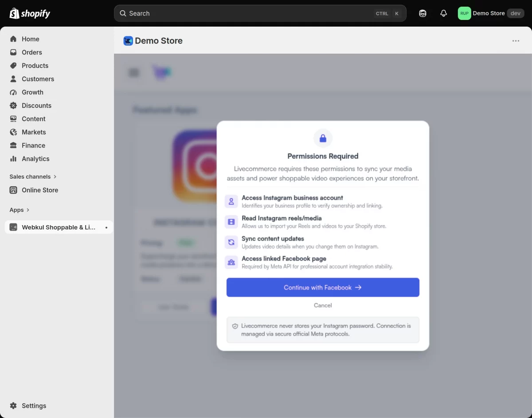Click the Shopify logo

point(30,13)
